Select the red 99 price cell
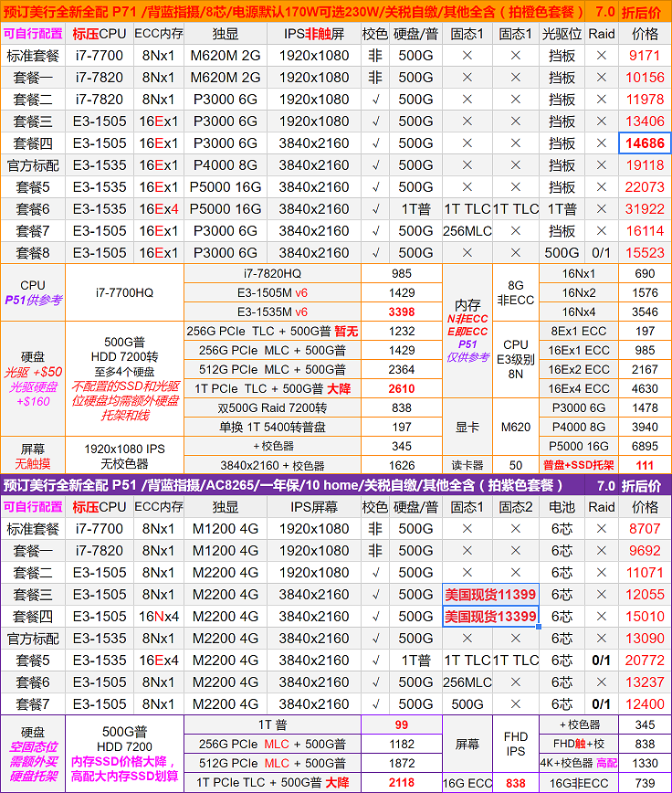 click(x=402, y=724)
